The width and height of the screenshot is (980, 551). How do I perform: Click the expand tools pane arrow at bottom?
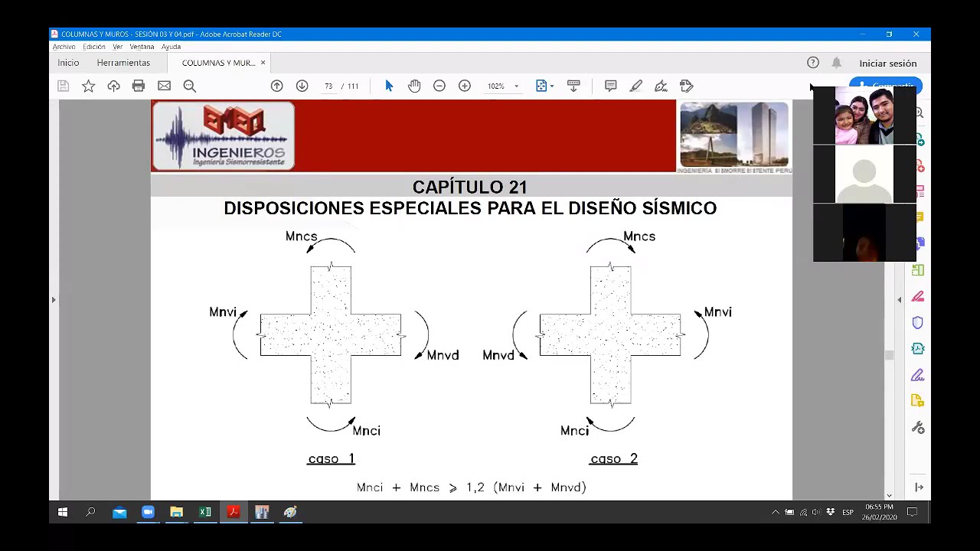click(x=919, y=487)
